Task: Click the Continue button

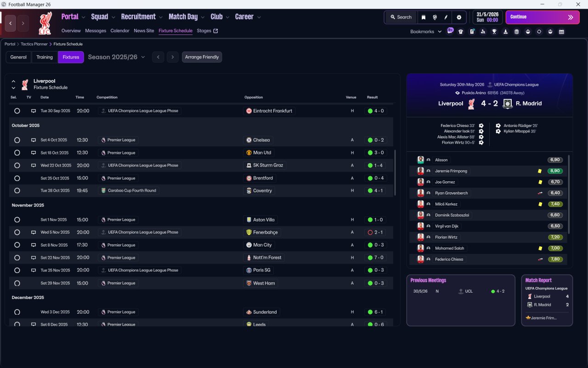Action: tap(543, 17)
